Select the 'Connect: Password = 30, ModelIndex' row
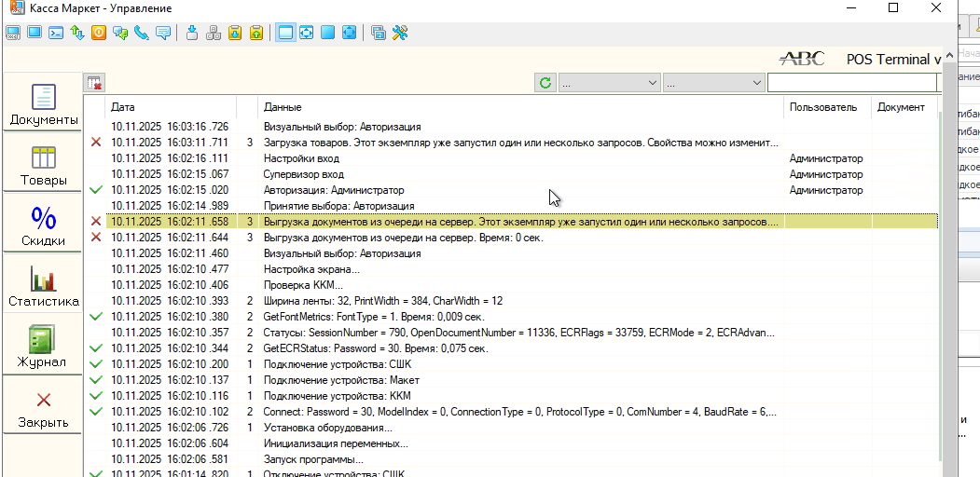The width and height of the screenshot is (980, 477). (x=511, y=412)
